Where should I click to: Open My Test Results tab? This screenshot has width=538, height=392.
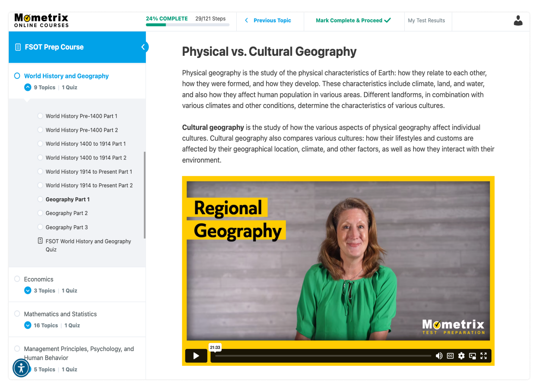click(426, 21)
